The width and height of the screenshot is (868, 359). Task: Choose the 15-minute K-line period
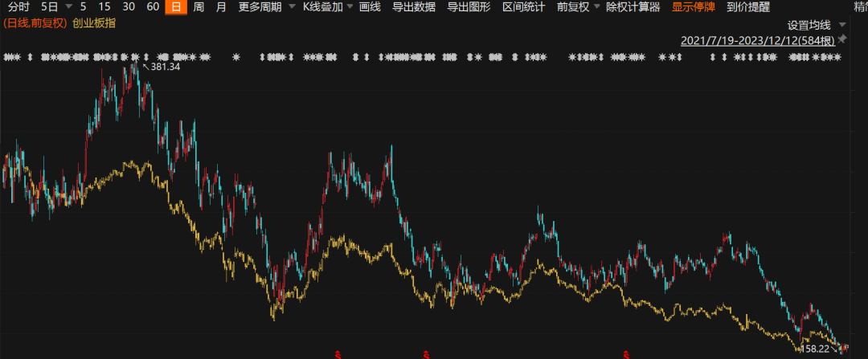tap(104, 7)
